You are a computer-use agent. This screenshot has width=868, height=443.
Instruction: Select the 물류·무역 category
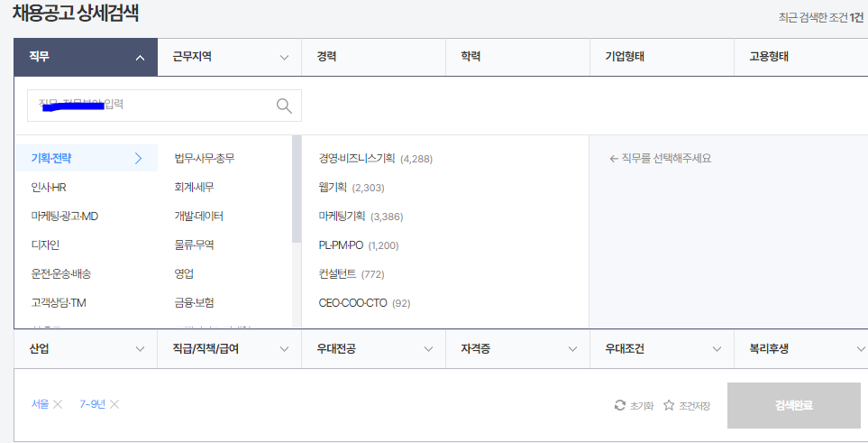(x=195, y=245)
